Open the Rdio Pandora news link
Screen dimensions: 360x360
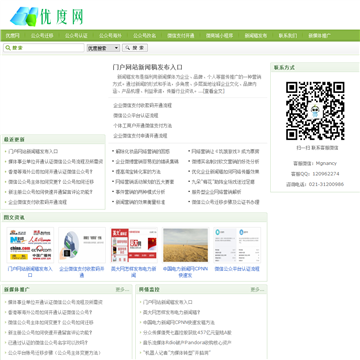click(187, 343)
